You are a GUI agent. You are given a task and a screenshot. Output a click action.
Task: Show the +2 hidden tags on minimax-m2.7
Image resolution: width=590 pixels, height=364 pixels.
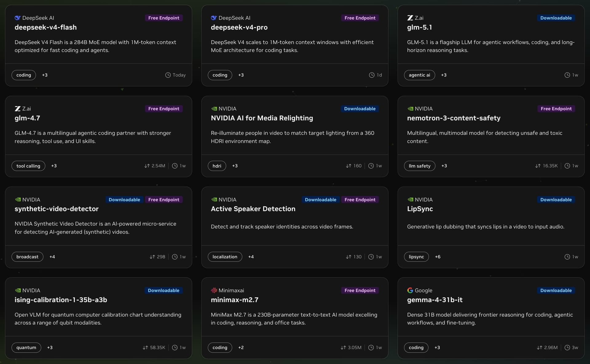tap(241, 347)
